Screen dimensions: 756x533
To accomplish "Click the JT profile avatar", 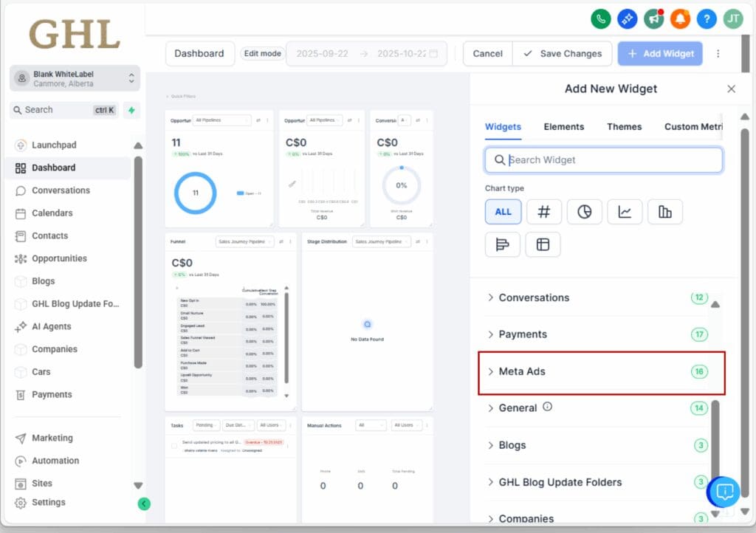I will [x=733, y=19].
